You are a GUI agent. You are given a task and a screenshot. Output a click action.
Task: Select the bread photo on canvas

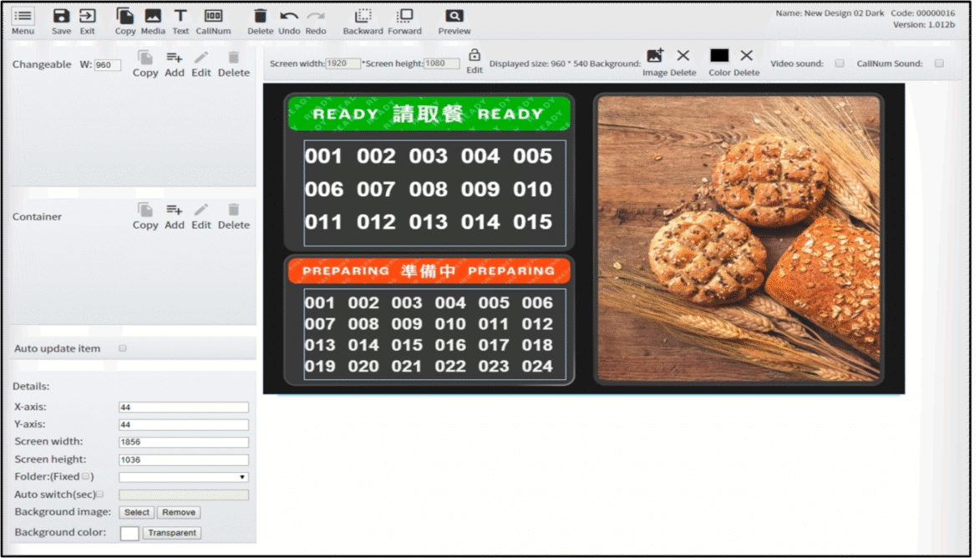coord(738,238)
